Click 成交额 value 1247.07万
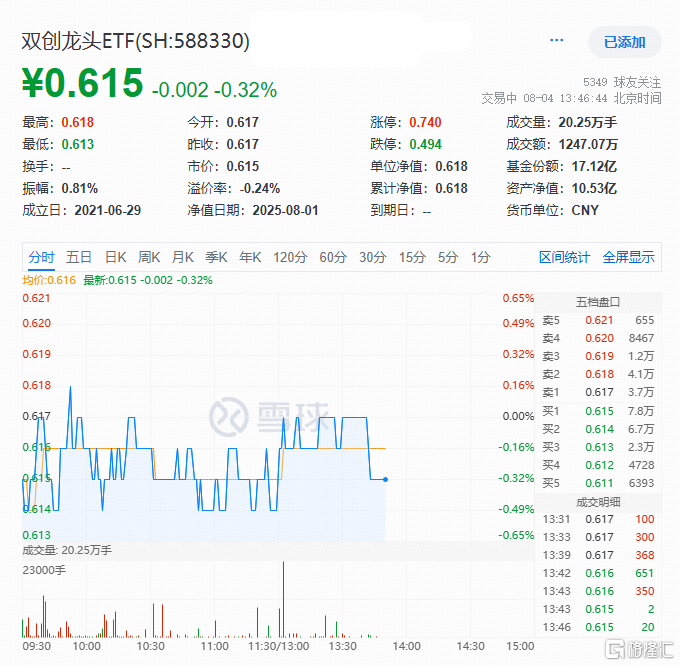The width and height of the screenshot is (680, 666). pos(588,144)
